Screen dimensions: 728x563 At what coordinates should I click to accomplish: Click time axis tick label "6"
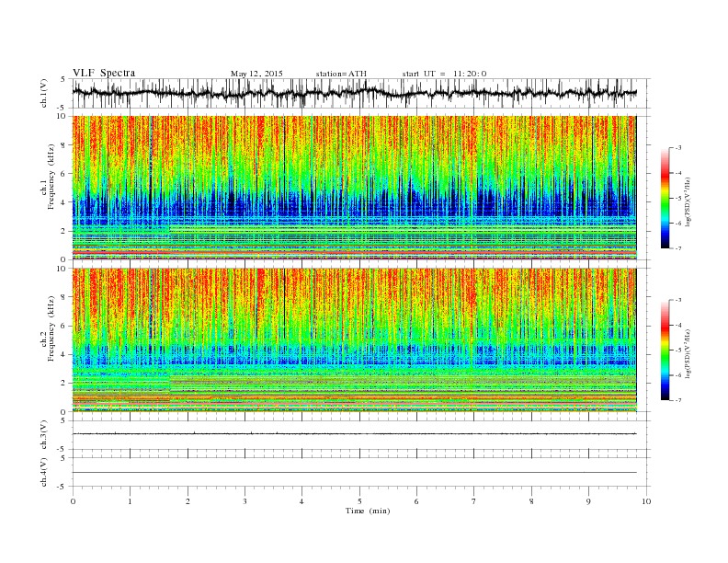tap(416, 501)
